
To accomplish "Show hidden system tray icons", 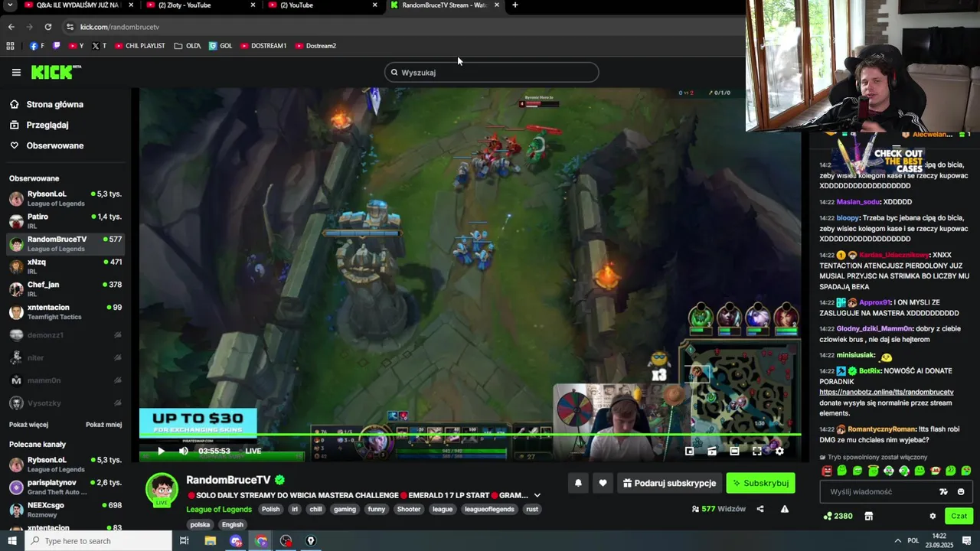I will (x=898, y=541).
